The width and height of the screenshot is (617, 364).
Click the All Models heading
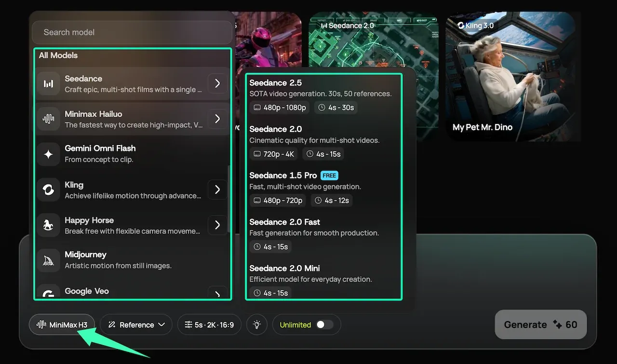tap(58, 55)
